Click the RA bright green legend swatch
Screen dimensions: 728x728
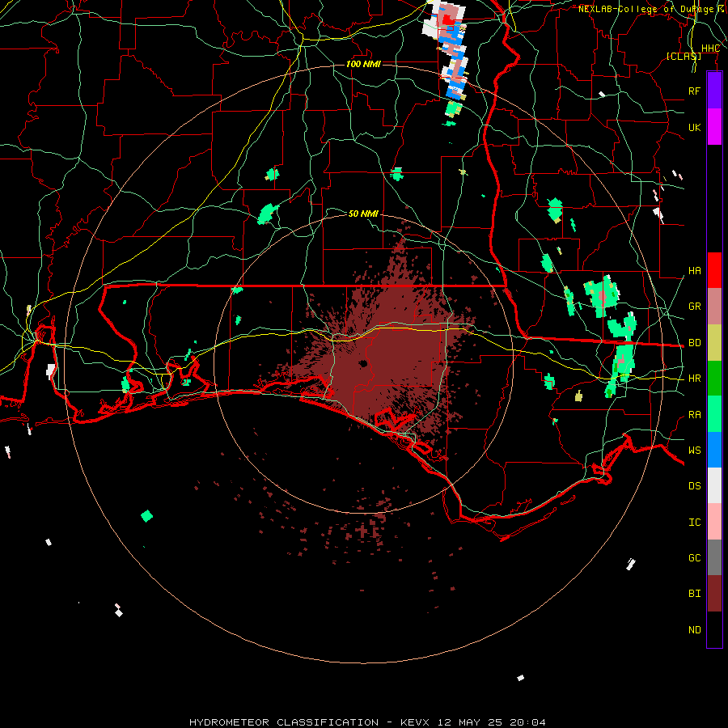714,414
